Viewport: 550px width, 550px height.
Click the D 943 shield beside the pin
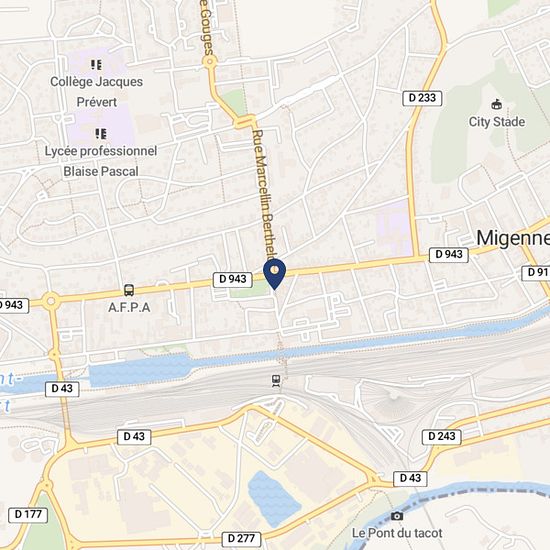coord(233,280)
